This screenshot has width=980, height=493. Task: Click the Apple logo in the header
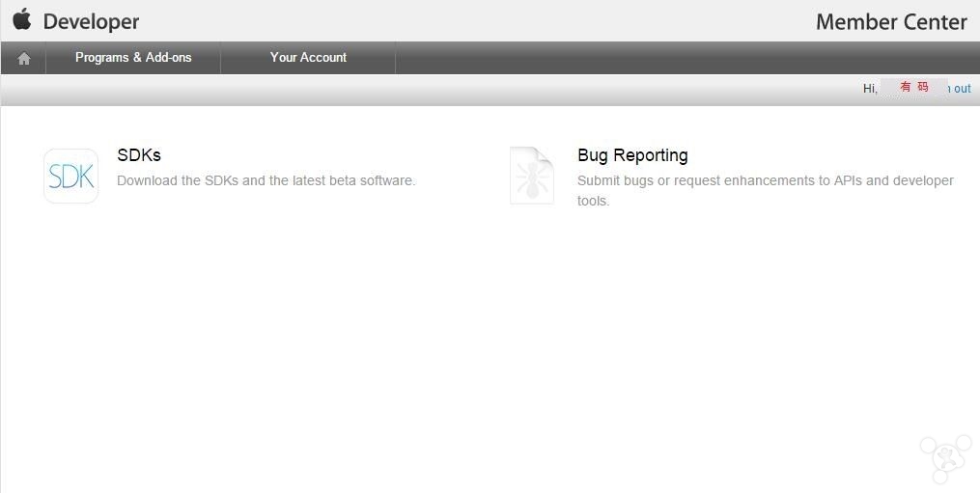(x=22, y=19)
